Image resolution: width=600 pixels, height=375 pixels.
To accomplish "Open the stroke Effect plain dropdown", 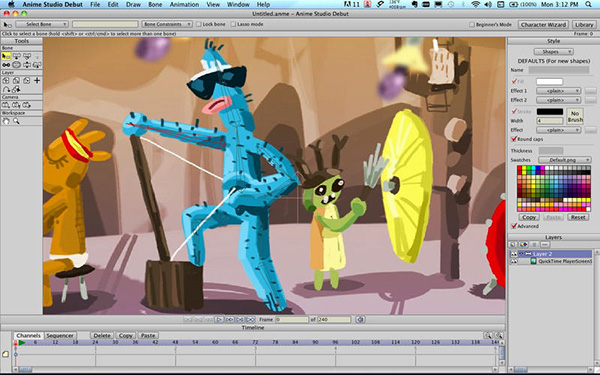I will (x=558, y=130).
